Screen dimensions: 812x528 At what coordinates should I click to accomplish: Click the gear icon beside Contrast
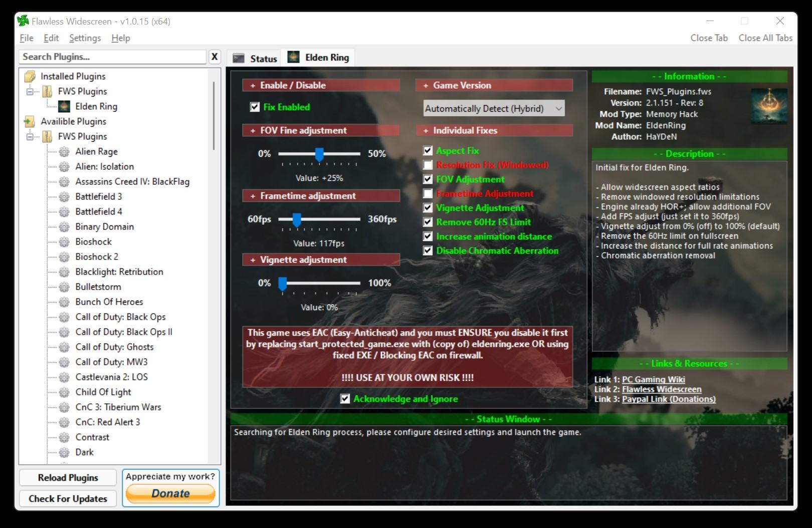point(64,437)
